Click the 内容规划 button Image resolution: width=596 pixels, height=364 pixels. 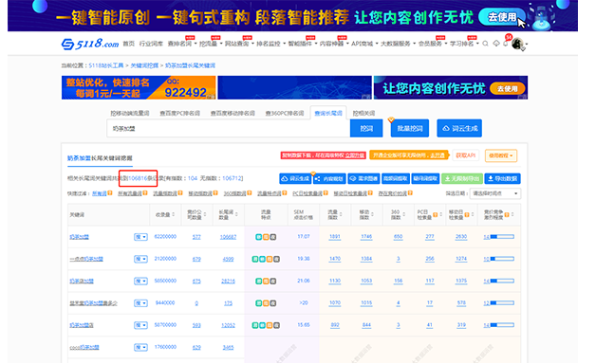tap(329, 178)
